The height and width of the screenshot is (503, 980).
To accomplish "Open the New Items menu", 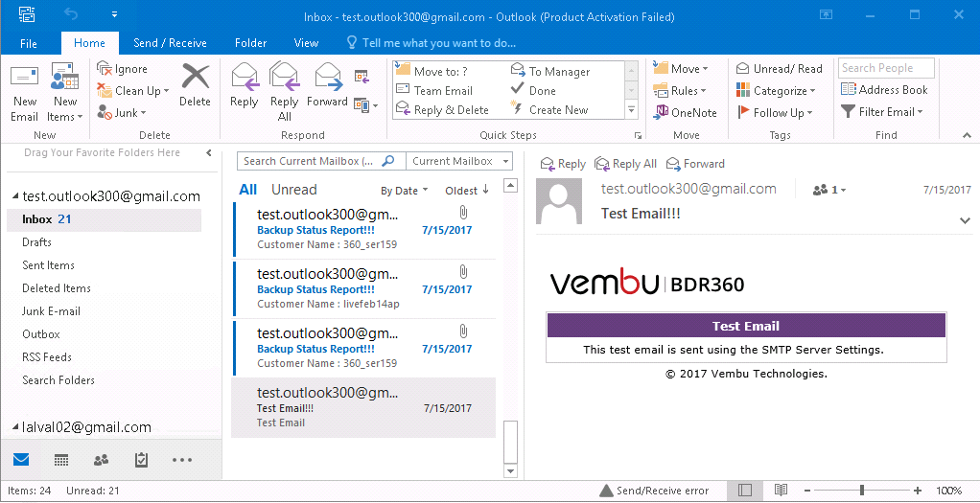I will pyautogui.click(x=64, y=94).
